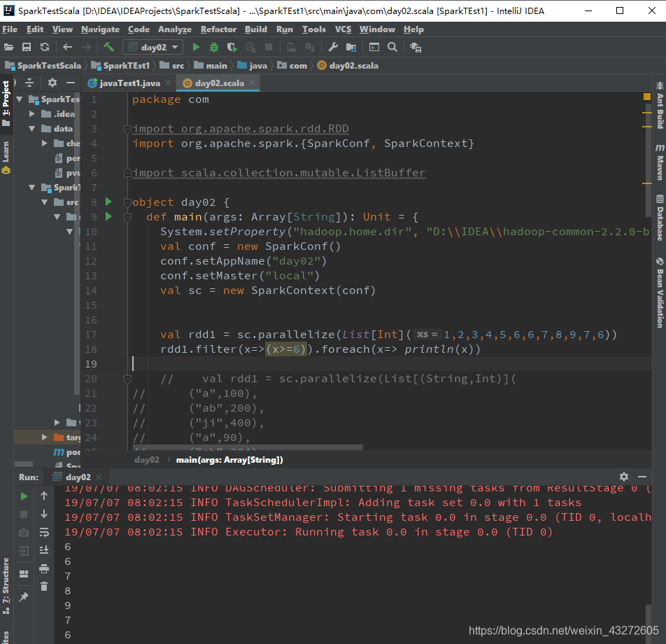The width and height of the screenshot is (666, 644).
Task: Expand the targ folder
Action: pos(45,437)
